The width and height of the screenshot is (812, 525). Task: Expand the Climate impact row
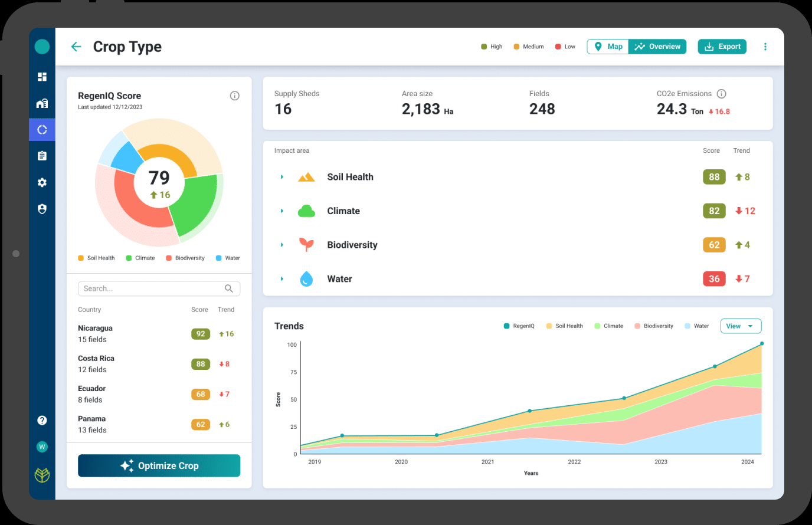[282, 211]
